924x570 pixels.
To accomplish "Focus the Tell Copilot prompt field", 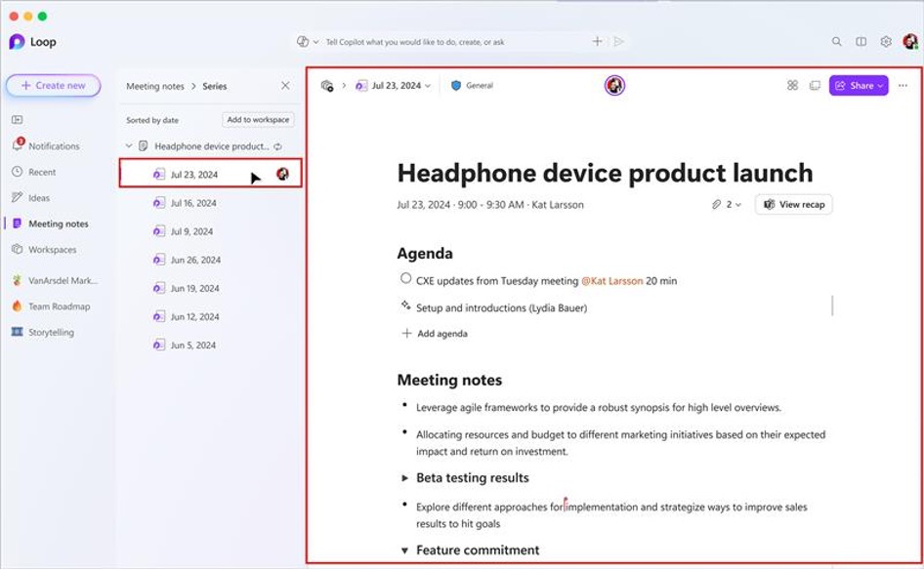I will click(x=415, y=42).
